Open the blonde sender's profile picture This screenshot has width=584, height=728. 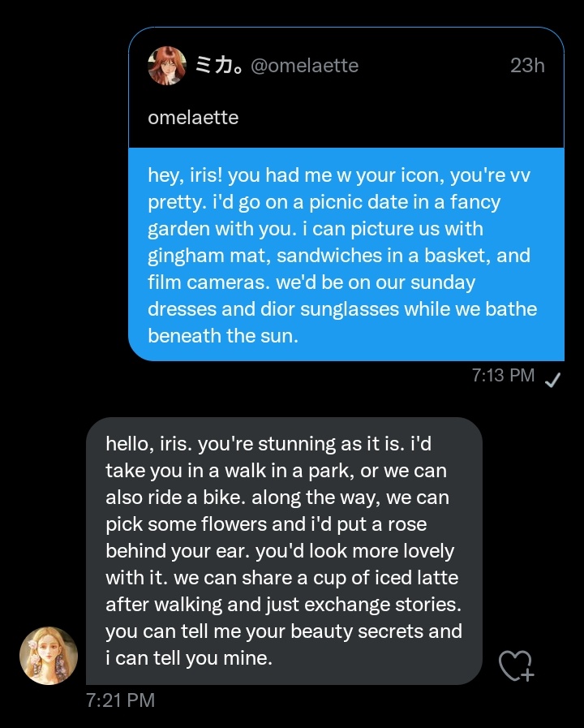(49, 656)
